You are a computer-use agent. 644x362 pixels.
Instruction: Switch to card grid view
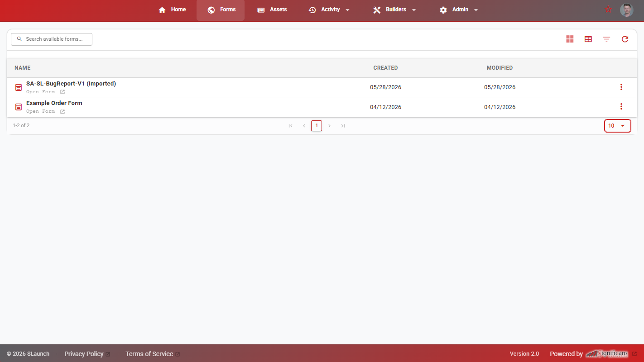570,39
